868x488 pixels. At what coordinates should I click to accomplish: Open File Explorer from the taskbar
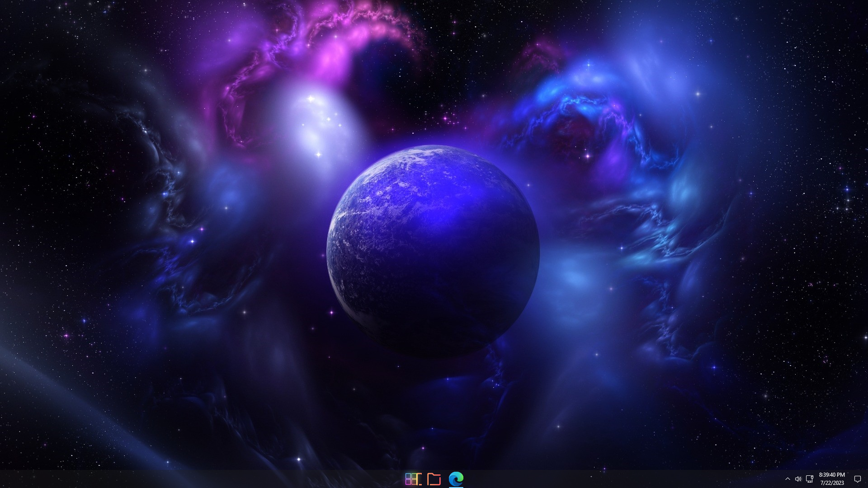tap(434, 479)
